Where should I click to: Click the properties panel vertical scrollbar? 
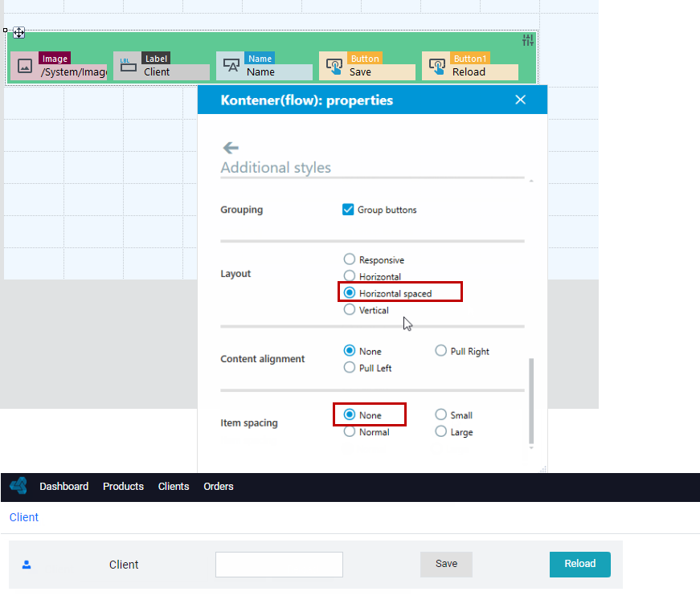(x=531, y=401)
